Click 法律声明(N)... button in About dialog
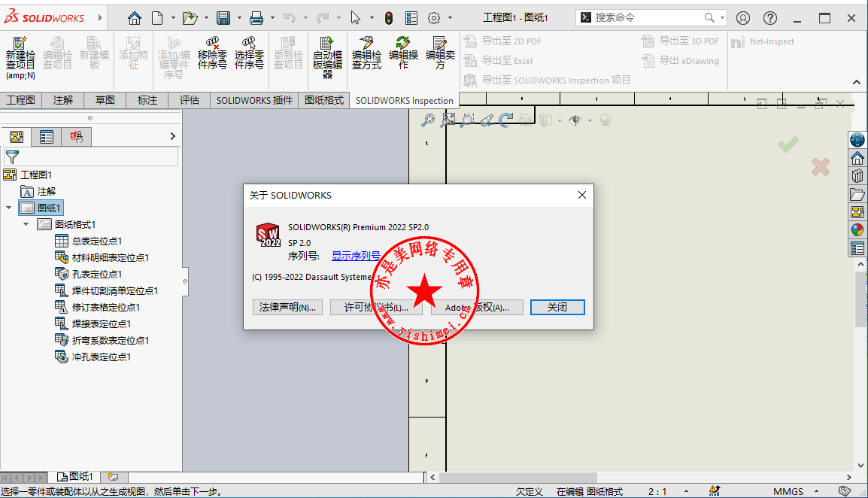 click(x=287, y=308)
